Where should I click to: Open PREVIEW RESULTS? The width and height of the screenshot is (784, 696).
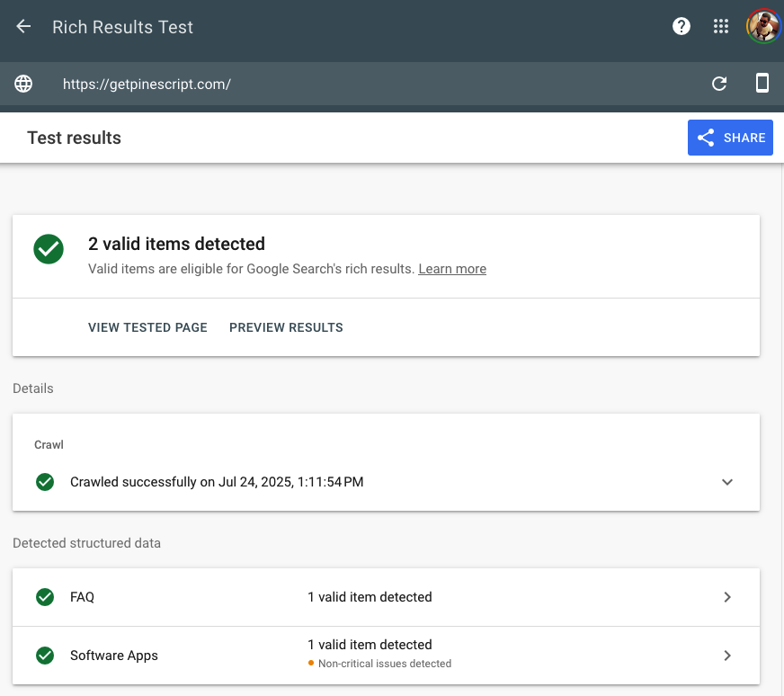click(286, 327)
